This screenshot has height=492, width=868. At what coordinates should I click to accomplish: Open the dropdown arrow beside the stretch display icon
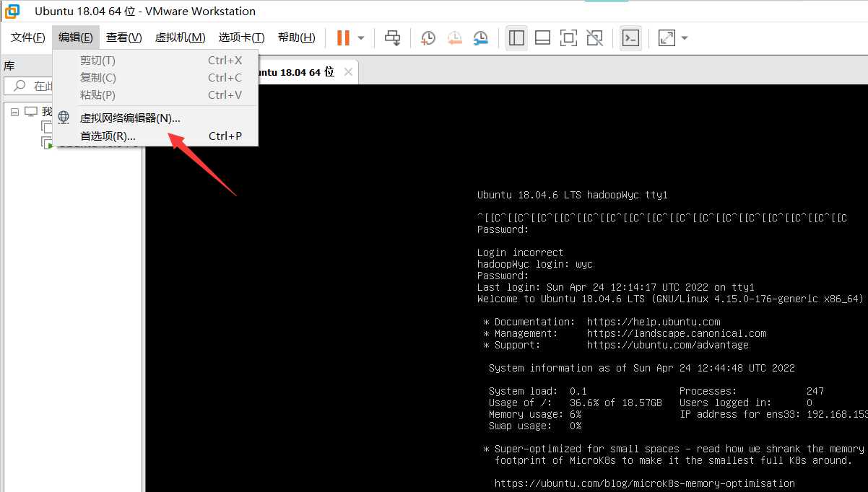click(x=685, y=38)
